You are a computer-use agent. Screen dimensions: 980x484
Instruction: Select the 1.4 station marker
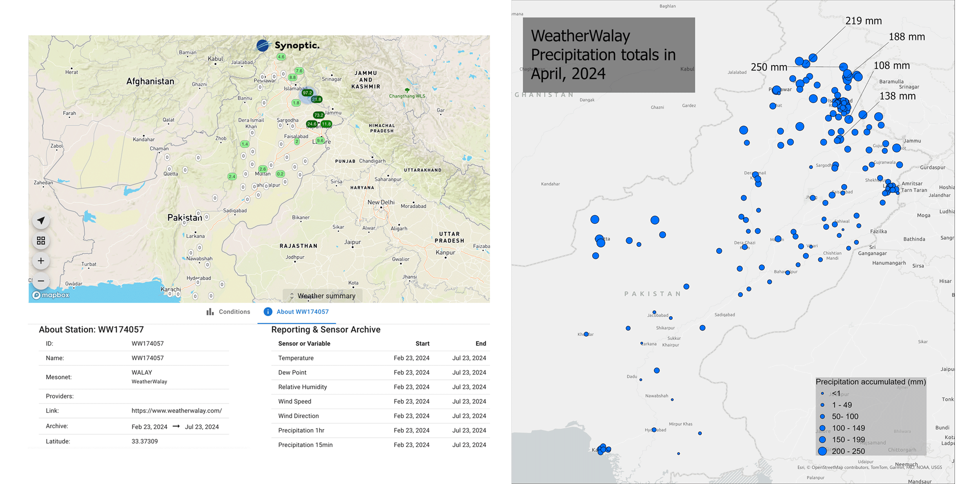coord(245,144)
